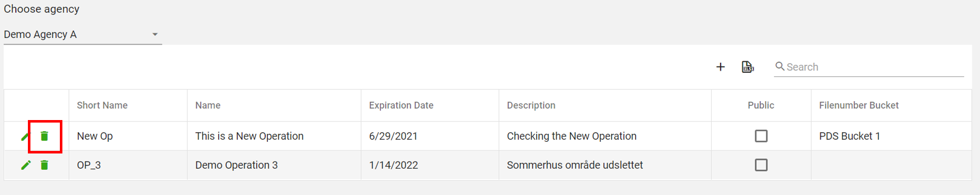Delete the OP_3 operation via trash icon
980x195 pixels.
(x=45, y=165)
